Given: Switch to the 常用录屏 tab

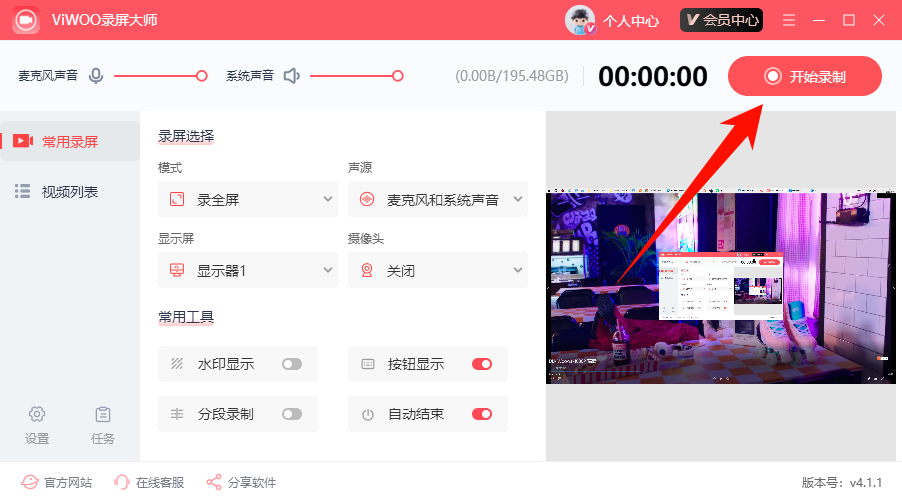Looking at the screenshot, I should pos(70,141).
